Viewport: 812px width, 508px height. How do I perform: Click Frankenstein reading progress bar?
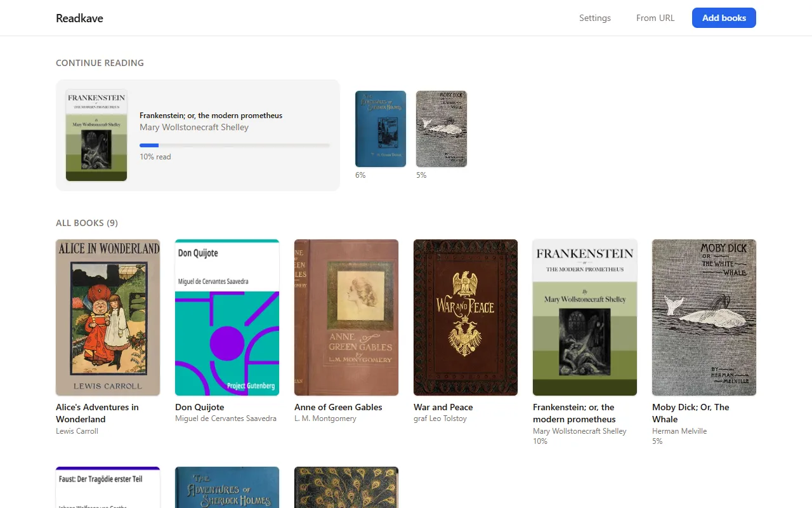235,145
